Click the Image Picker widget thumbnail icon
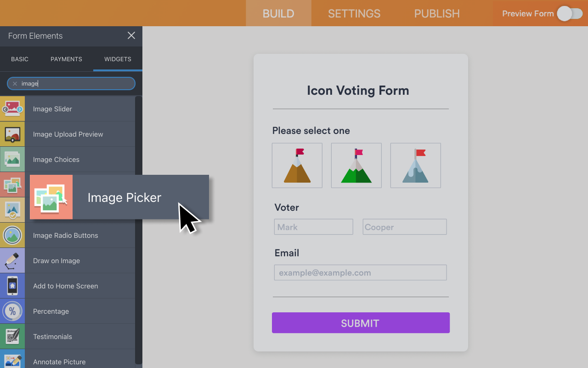 (51, 197)
